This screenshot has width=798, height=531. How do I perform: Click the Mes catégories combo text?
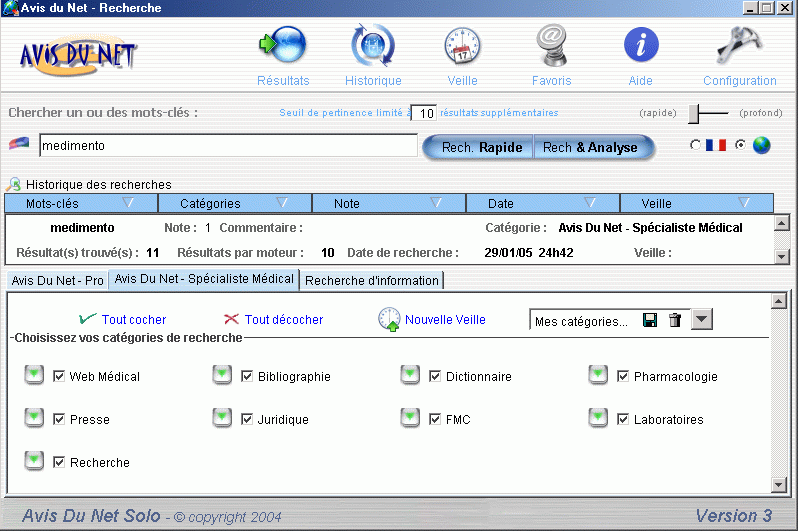tap(581, 321)
